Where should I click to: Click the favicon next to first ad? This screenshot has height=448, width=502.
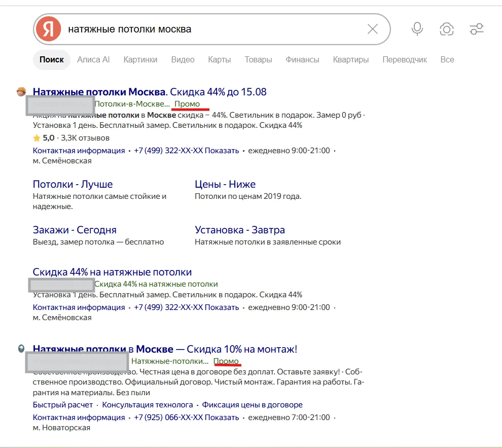tap(21, 92)
